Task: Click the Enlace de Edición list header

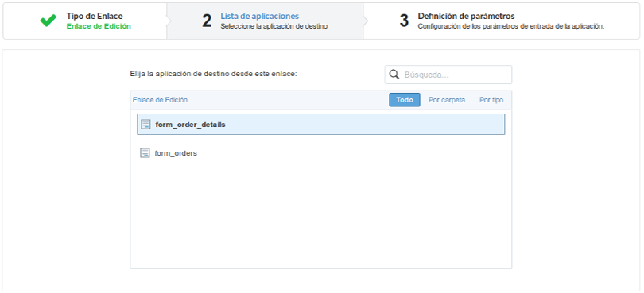Action: coord(160,100)
